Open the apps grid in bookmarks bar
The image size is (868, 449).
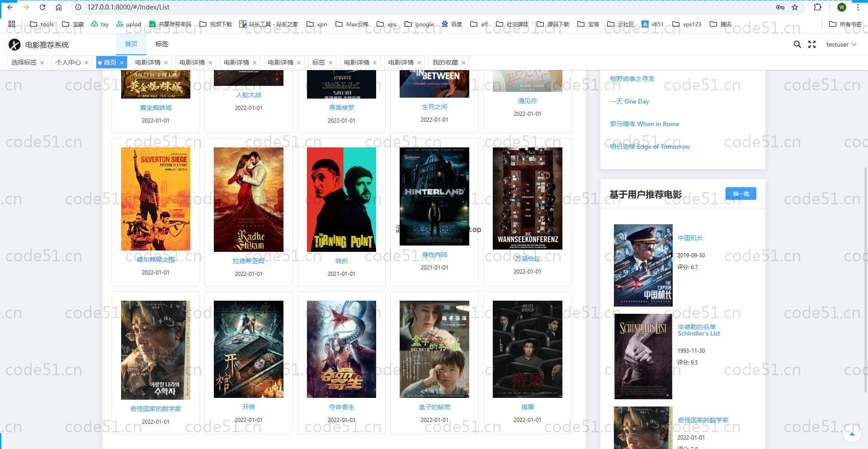click(12, 24)
